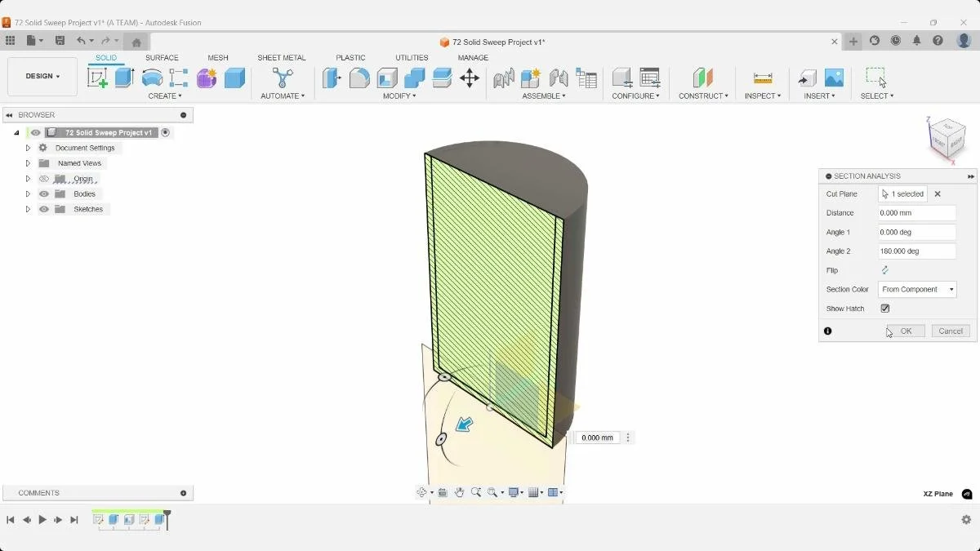The image size is (980, 551).
Task: Toggle the Flip direction control
Action: [885, 270]
